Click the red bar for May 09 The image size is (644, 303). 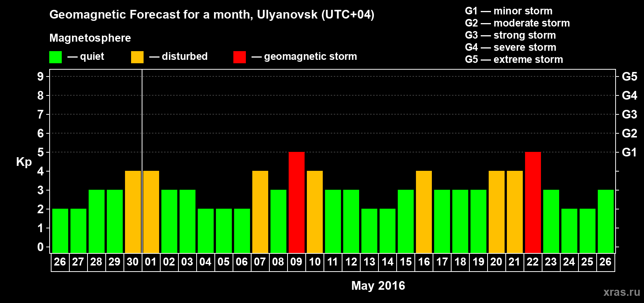tap(297, 202)
